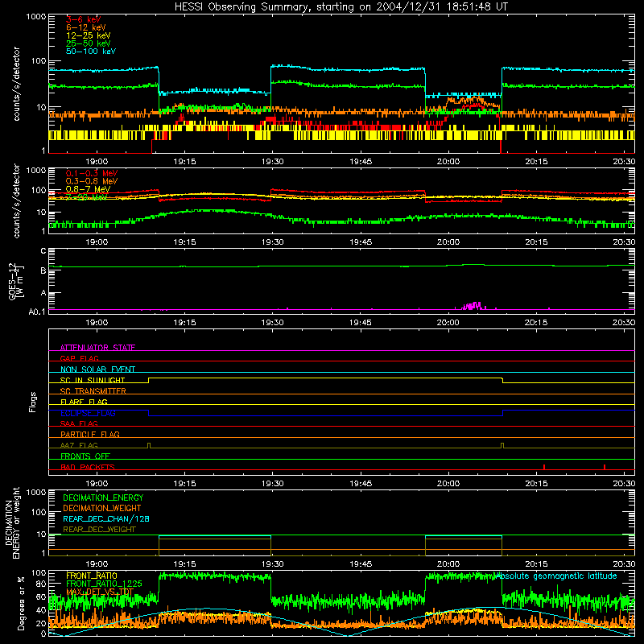Select the yellow 12-25 keV legend label

tap(89, 35)
